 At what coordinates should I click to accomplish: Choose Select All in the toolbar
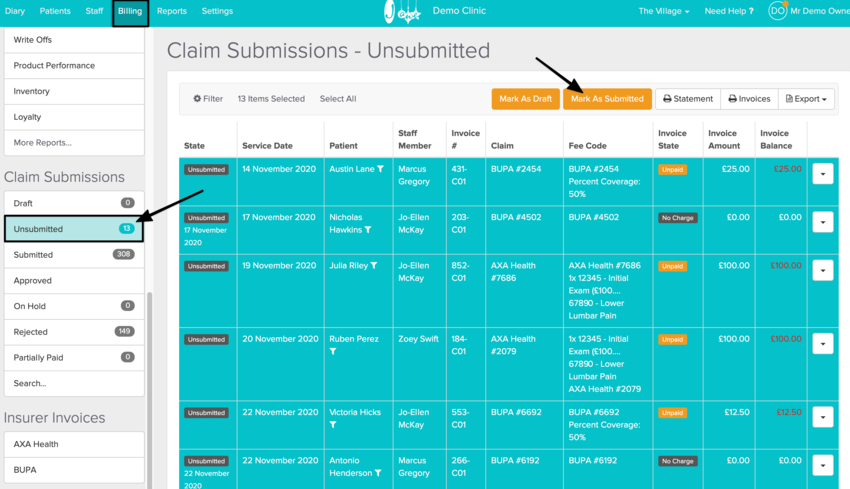pos(337,99)
